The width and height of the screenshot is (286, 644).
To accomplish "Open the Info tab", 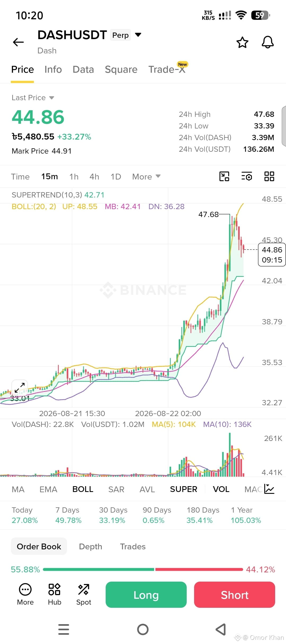I will pyautogui.click(x=53, y=70).
